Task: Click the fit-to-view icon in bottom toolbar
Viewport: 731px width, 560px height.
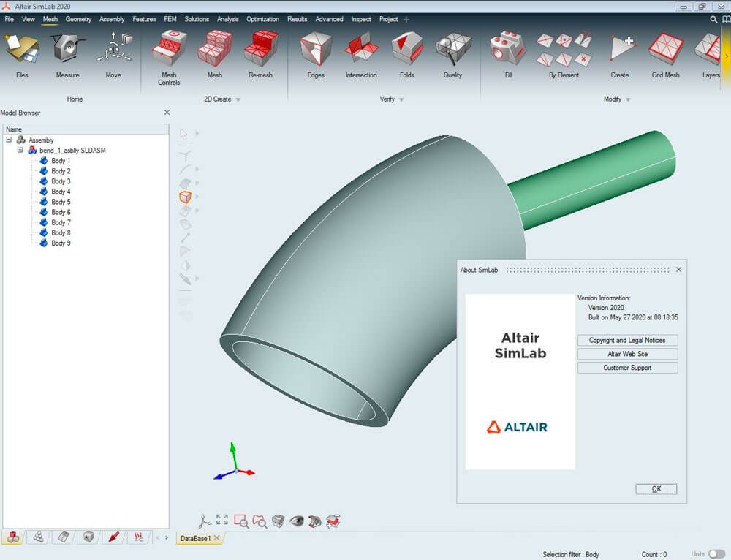Action: point(222,521)
